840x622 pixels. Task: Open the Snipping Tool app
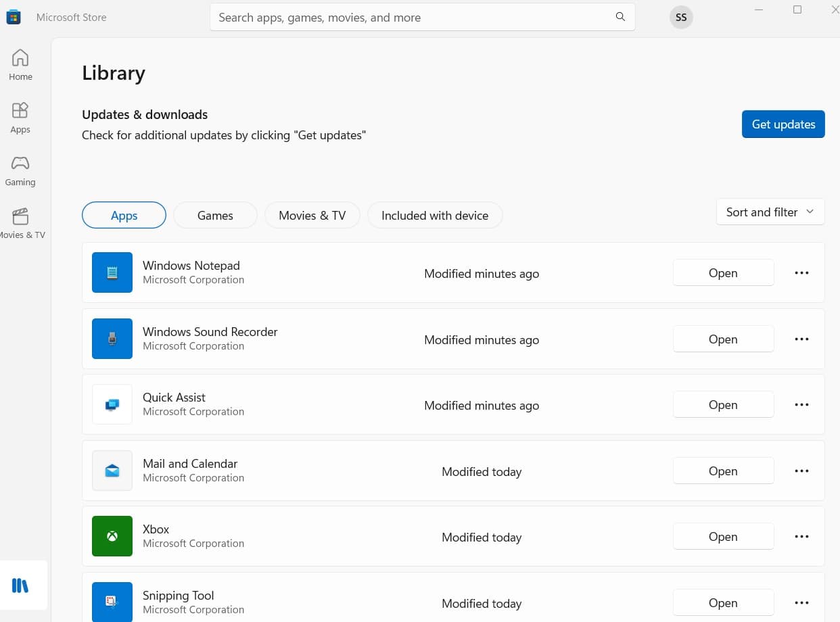(723, 602)
